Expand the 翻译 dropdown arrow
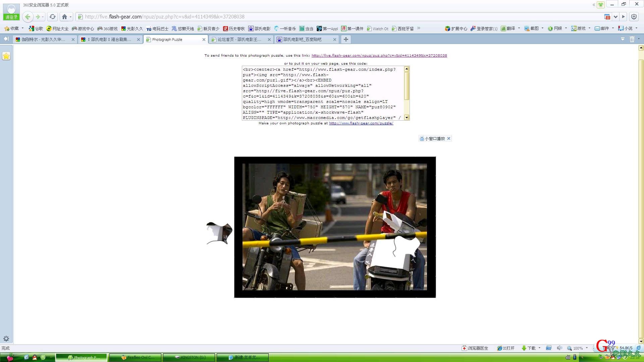Screen dimensions: 644x362 pos(519,28)
